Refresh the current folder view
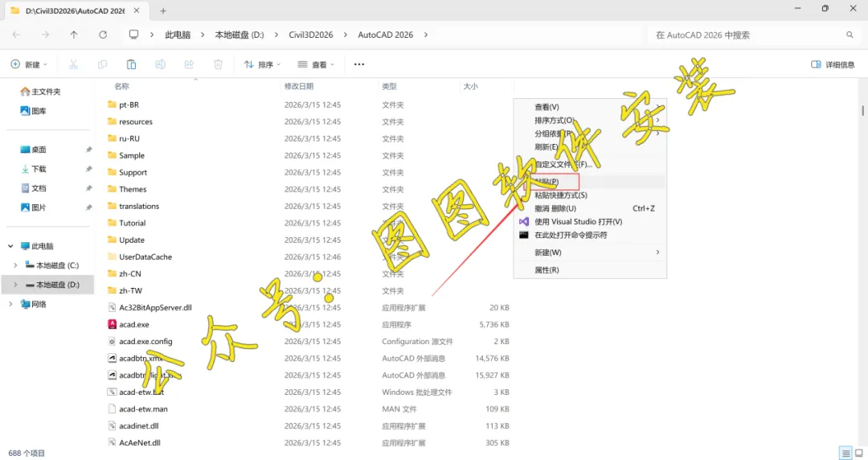The width and height of the screenshot is (868, 460). click(103, 35)
